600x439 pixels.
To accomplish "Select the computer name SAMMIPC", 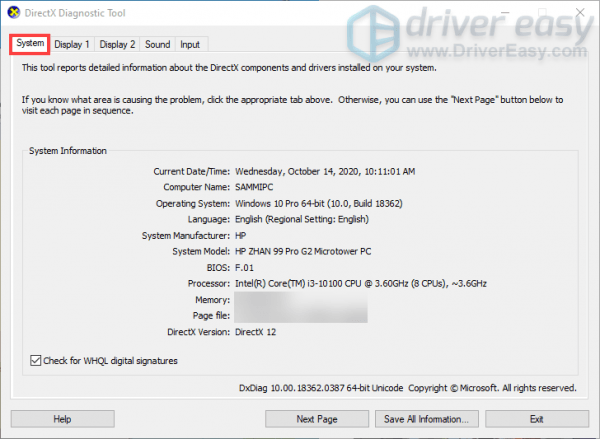I will click(254, 187).
